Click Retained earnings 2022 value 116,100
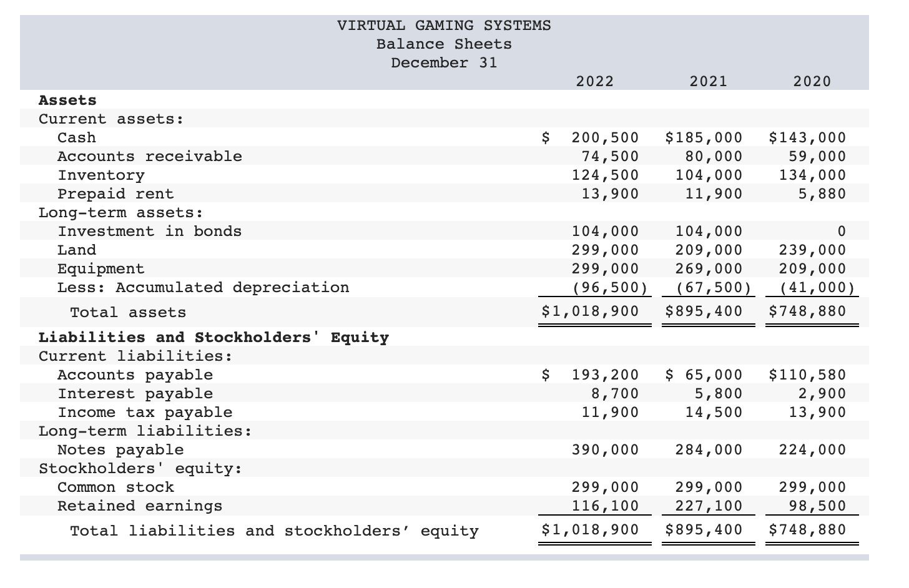The image size is (909, 588). (x=606, y=506)
